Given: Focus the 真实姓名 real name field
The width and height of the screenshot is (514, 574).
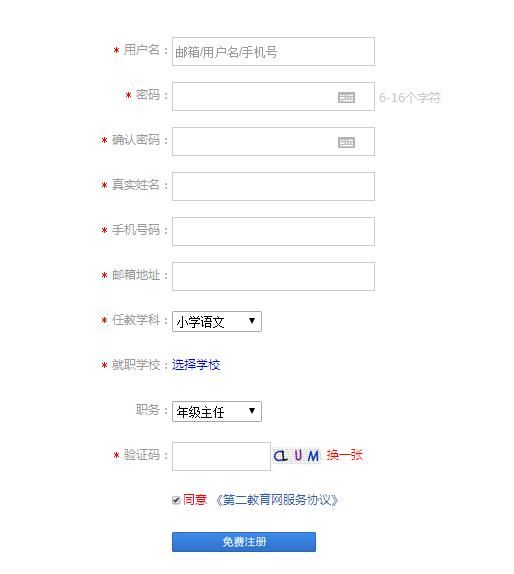Looking at the screenshot, I should [x=273, y=187].
